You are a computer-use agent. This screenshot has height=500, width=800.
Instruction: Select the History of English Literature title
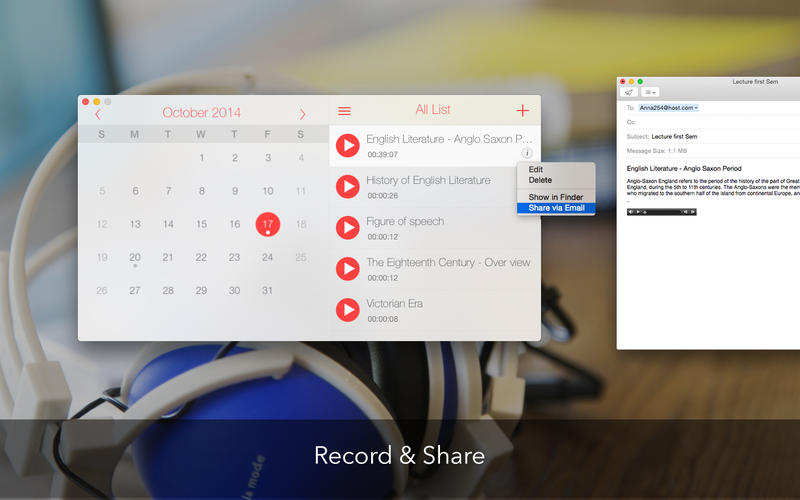[x=428, y=180]
